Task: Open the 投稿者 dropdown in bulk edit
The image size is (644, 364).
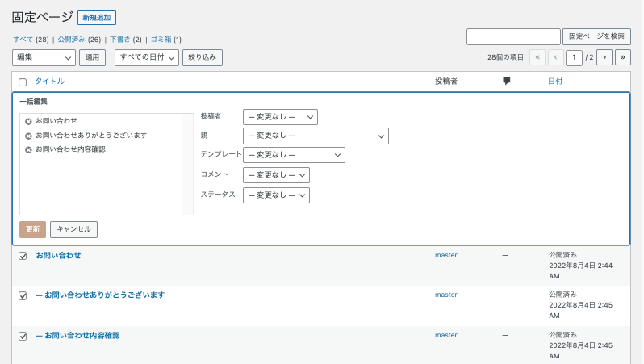Action: pos(280,117)
